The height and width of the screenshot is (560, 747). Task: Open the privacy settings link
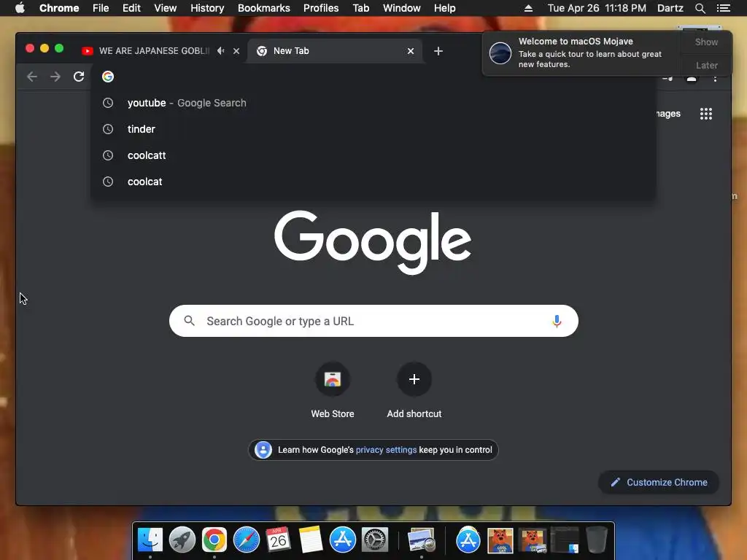pyautogui.click(x=387, y=450)
